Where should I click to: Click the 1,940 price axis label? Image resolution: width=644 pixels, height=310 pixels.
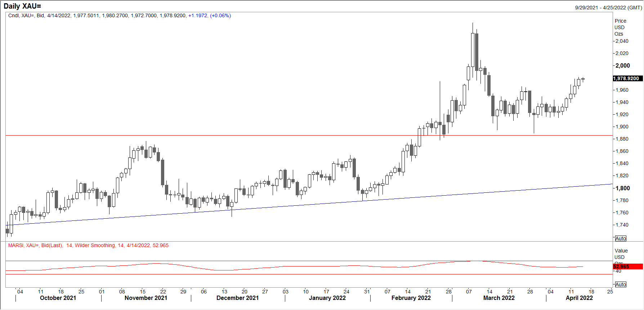[x=622, y=102]
